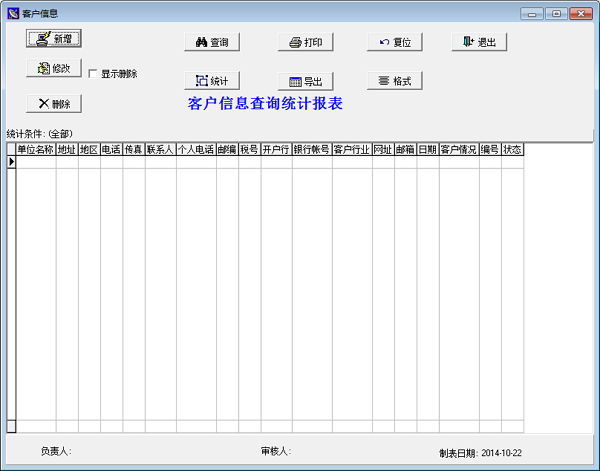Click the 修改 (Modify) button
The image size is (600, 471).
coord(54,68)
